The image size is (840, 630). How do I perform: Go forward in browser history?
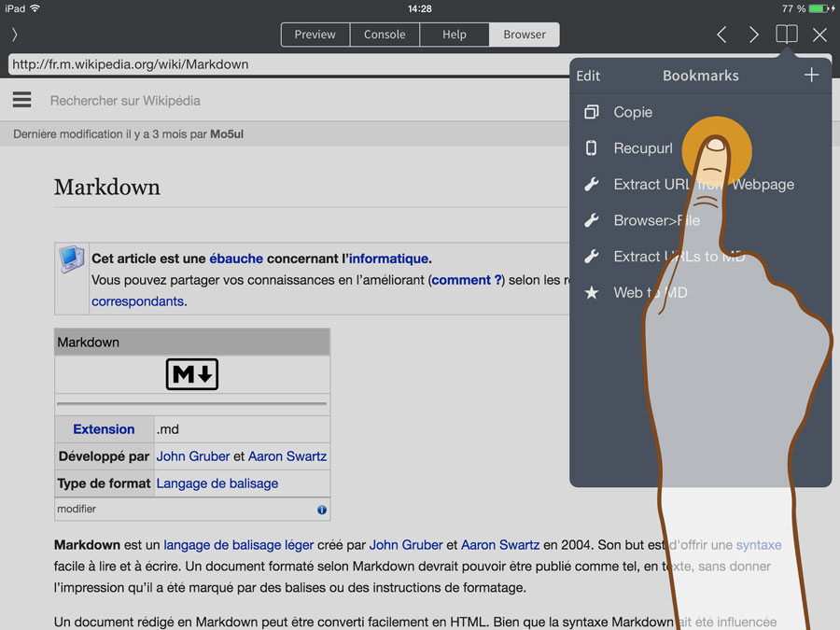coord(754,35)
